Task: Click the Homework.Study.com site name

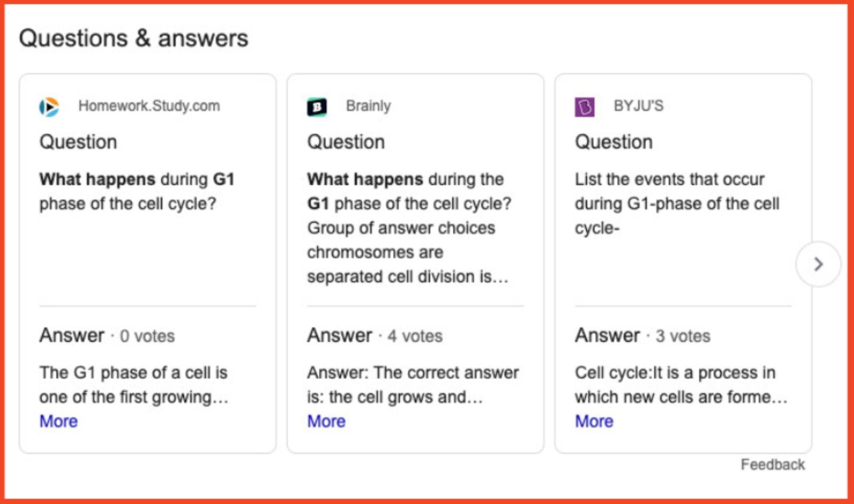Action: (149, 105)
